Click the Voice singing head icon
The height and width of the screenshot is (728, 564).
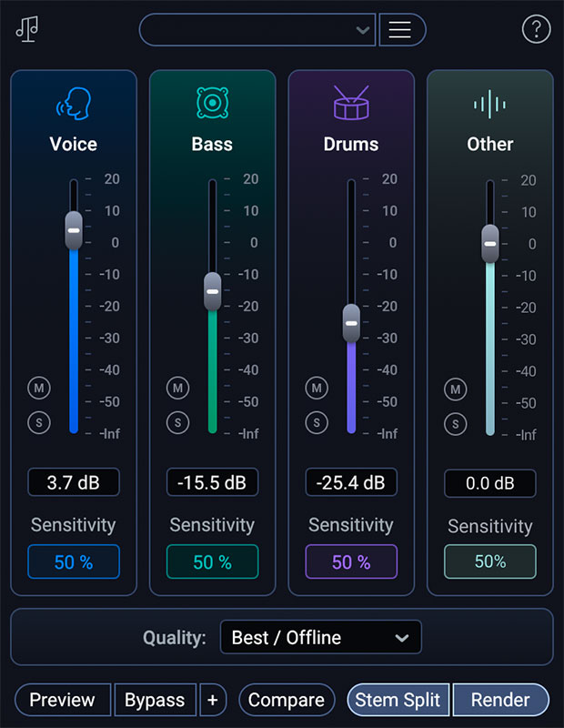click(x=74, y=104)
